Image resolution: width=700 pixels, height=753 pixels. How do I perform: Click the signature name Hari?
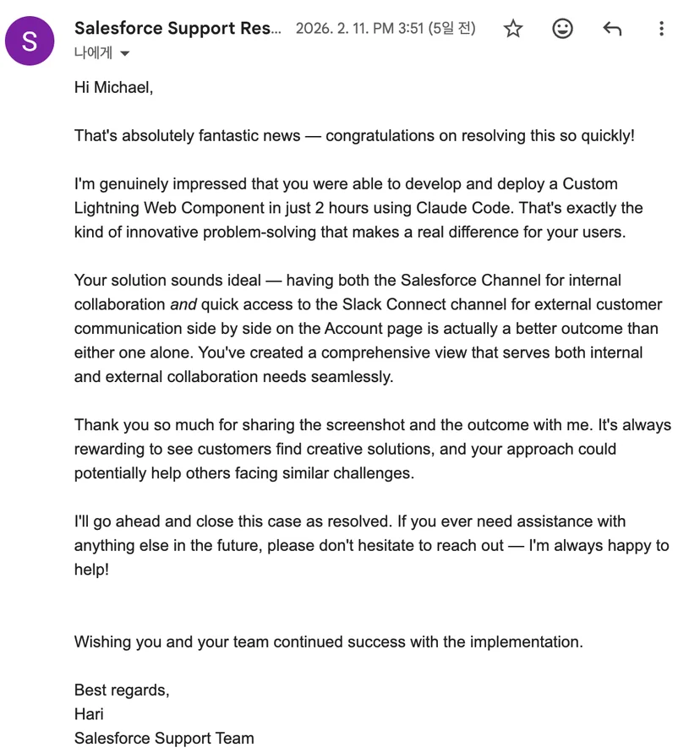(89, 714)
